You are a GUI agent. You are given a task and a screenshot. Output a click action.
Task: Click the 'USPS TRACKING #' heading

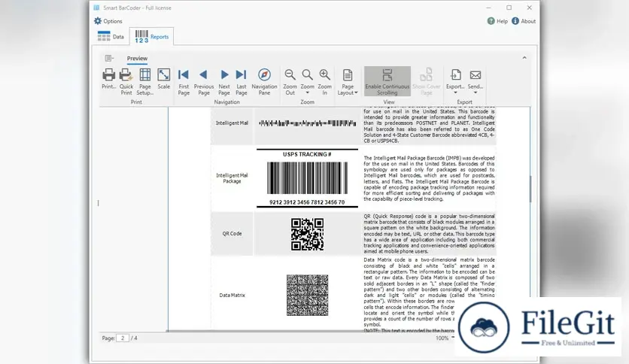click(x=307, y=154)
